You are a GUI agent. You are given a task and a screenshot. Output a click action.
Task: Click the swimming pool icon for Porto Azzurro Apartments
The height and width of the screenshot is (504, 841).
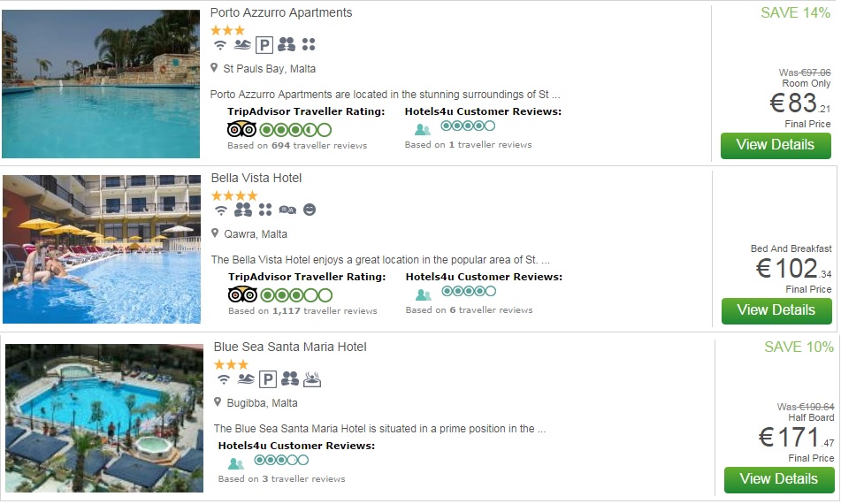(242, 44)
